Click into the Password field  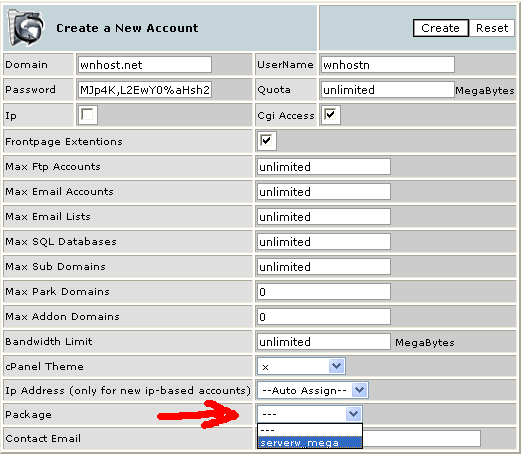(145, 90)
